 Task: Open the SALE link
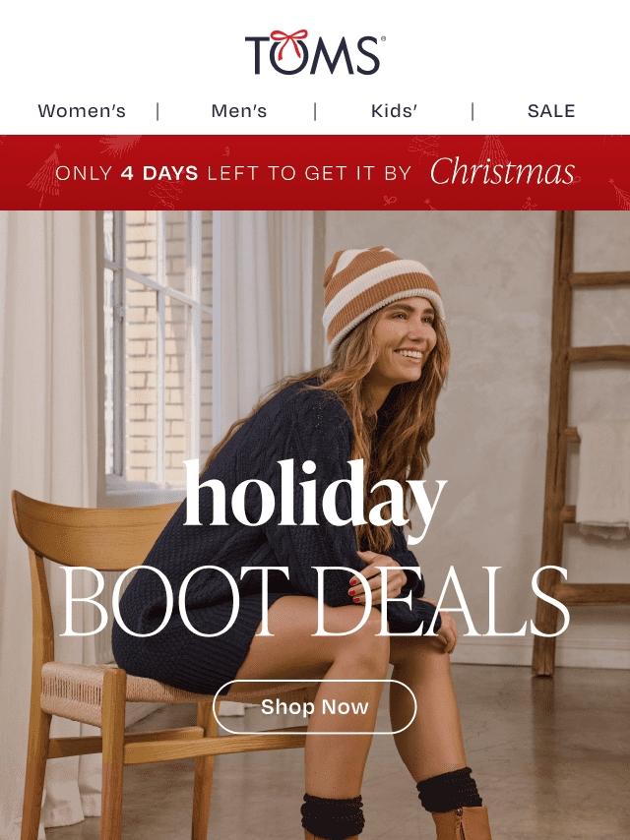(551, 111)
